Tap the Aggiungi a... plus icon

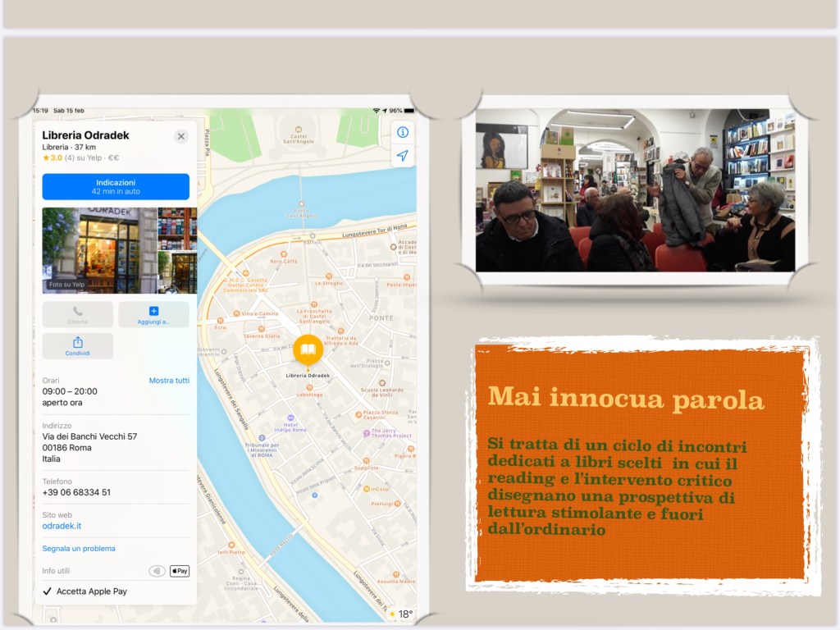pyautogui.click(x=153, y=311)
